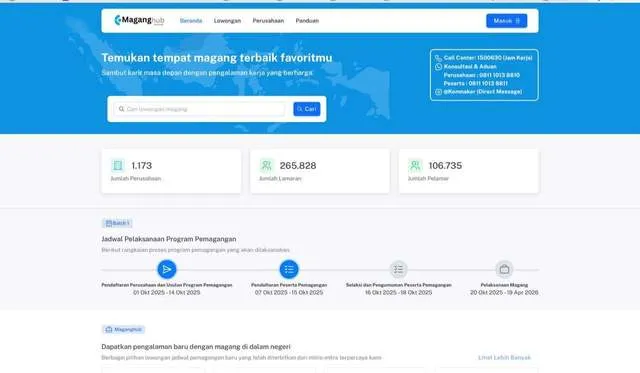Image resolution: width=640 pixels, height=373 pixels.
Task: Click the Seleksi dan Pengumuman step icon
Action: click(398, 269)
